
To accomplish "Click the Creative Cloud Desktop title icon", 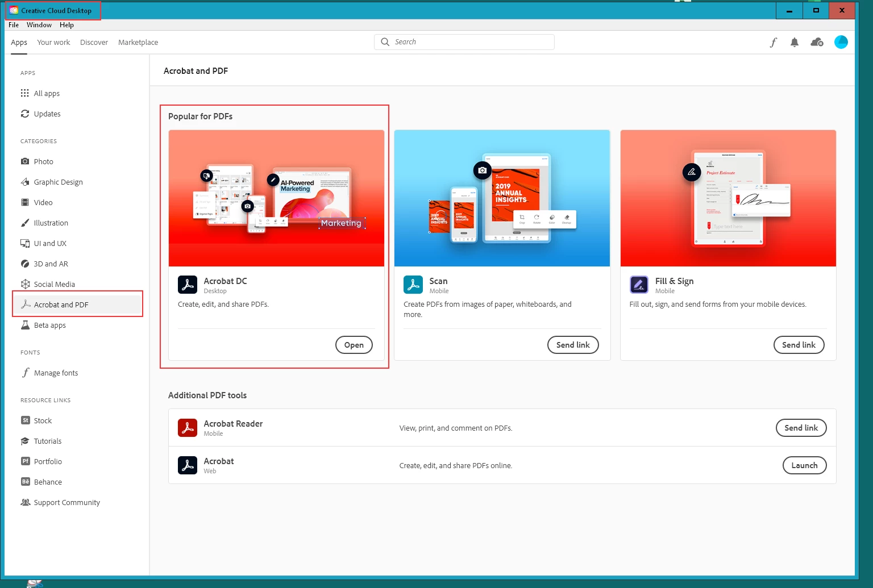I will point(14,10).
